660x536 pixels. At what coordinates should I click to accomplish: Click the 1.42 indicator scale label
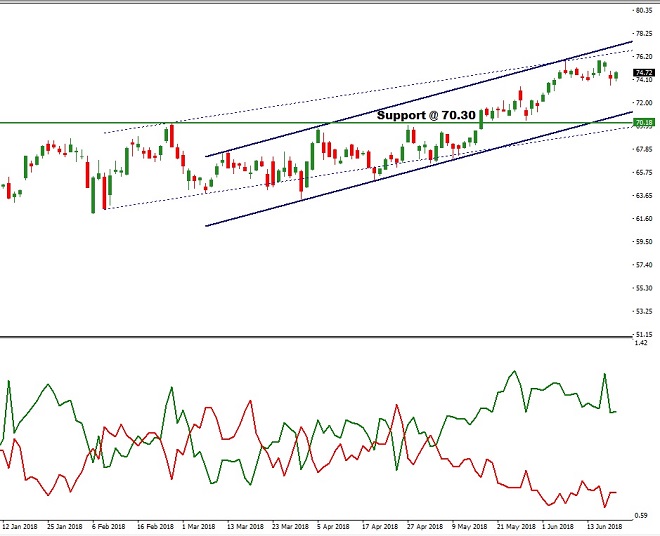click(x=641, y=343)
